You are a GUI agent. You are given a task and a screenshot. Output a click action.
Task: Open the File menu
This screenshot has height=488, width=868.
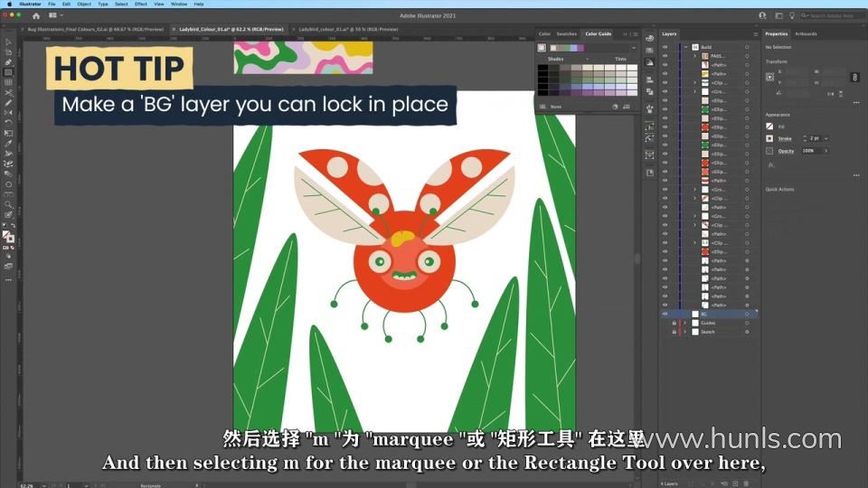pos(52,4)
